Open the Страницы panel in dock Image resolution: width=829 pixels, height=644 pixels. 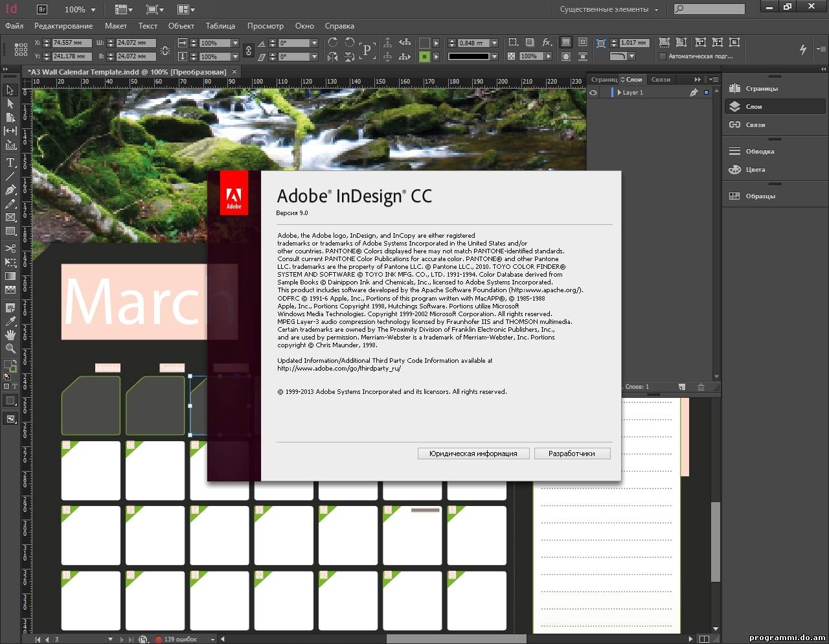(x=775, y=89)
